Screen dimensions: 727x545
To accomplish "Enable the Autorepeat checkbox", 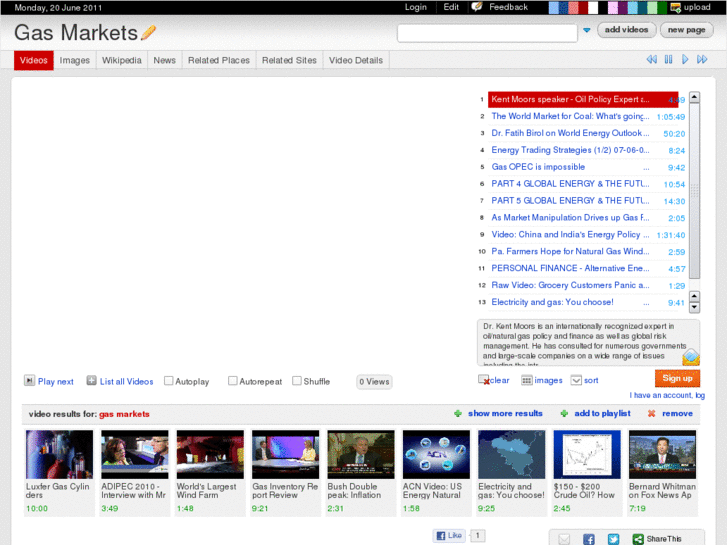I will pos(233,381).
